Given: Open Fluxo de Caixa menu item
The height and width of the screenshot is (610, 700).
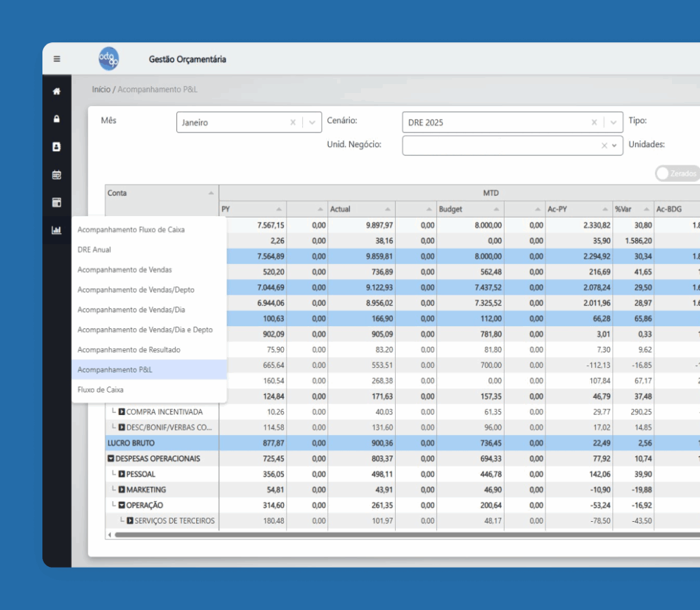Looking at the screenshot, I should tap(100, 390).
